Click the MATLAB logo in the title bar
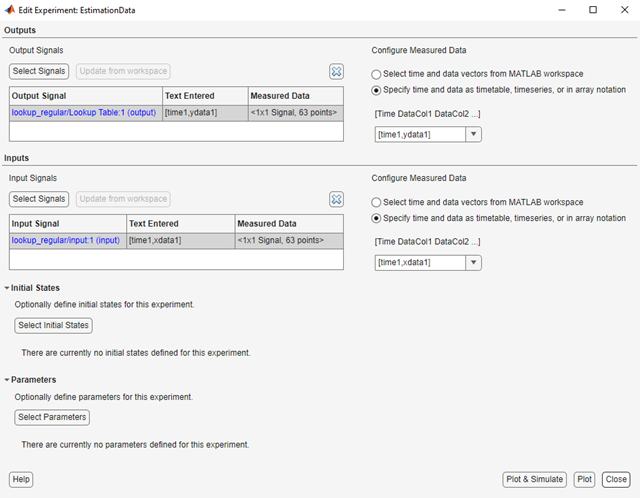Image resolution: width=640 pixels, height=498 pixels. [x=10, y=10]
